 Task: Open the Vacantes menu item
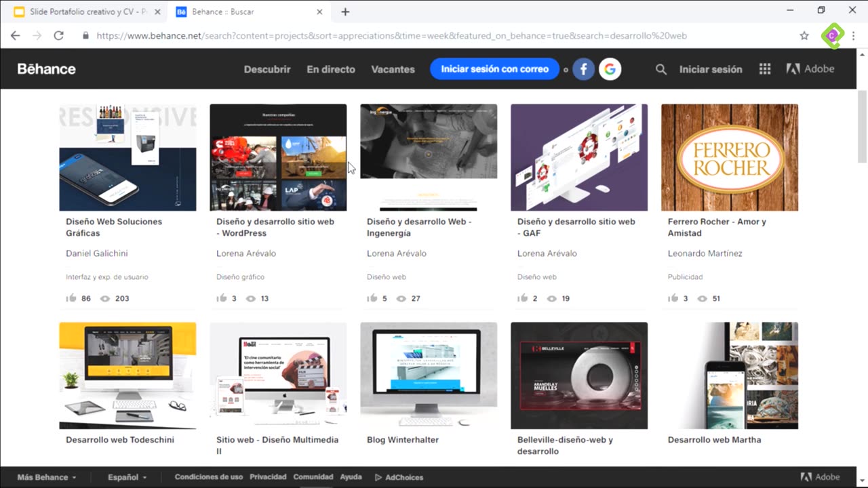click(393, 69)
